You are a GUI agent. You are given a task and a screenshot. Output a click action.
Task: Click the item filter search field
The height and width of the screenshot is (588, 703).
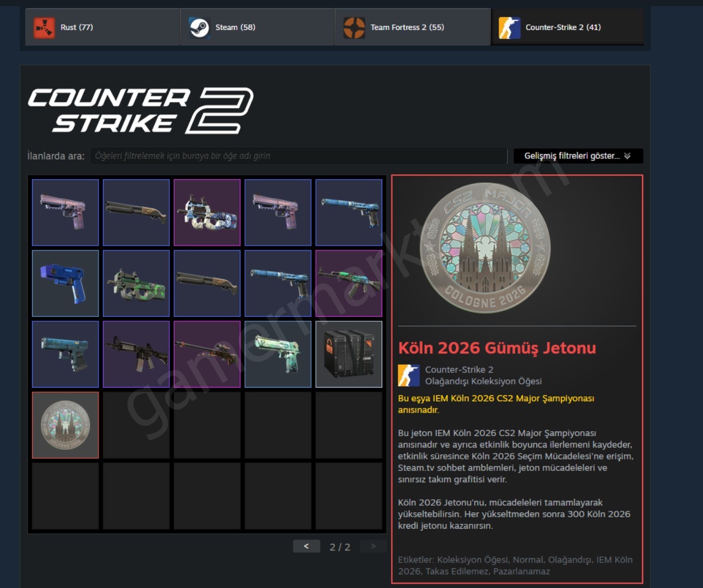[299, 156]
